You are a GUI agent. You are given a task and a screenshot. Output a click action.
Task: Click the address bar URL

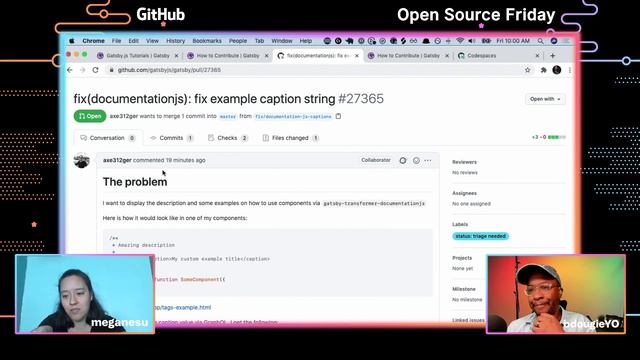(x=169, y=70)
